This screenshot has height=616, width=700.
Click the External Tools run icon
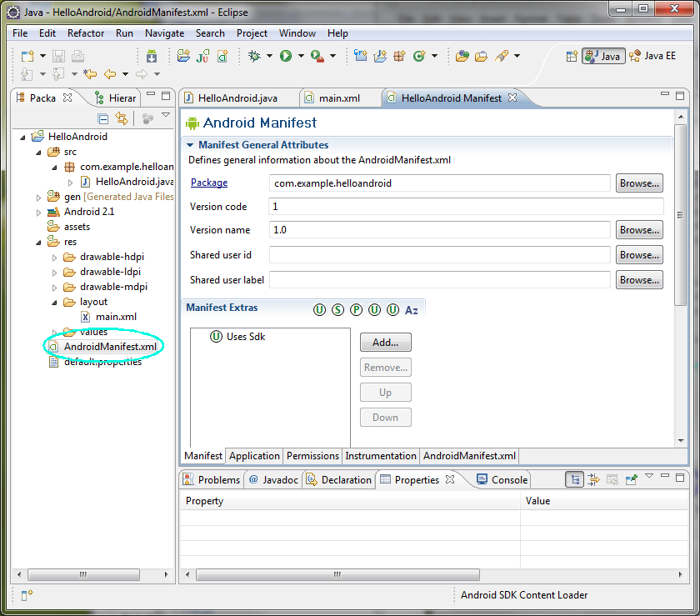tap(317, 56)
